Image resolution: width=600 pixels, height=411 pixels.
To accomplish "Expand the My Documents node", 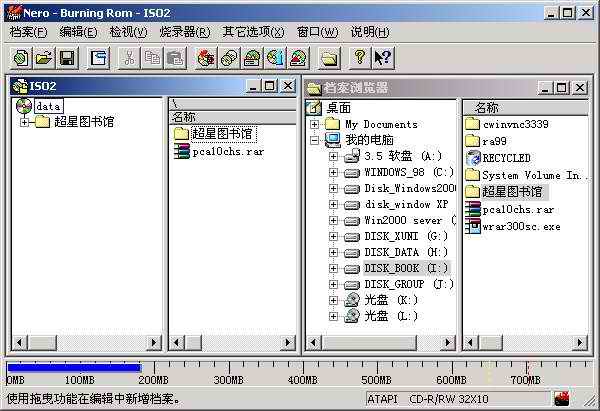I will tap(314, 124).
